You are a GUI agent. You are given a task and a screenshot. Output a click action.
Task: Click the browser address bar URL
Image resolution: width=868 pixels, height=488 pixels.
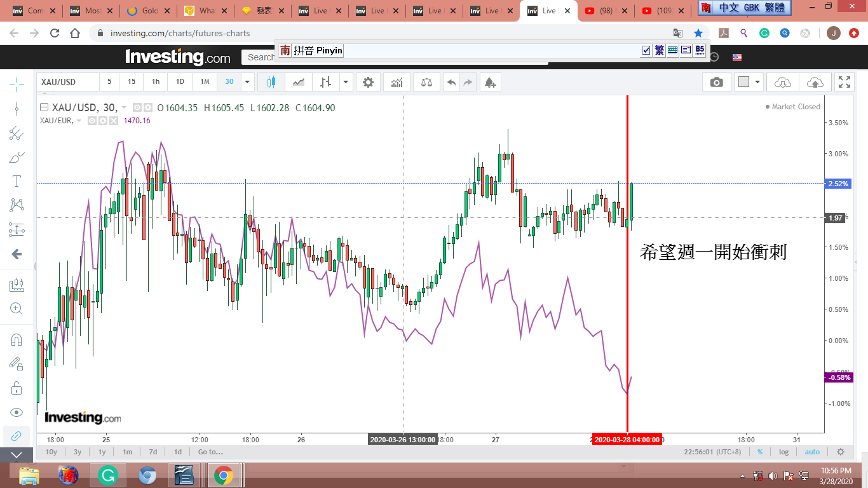(x=180, y=33)
